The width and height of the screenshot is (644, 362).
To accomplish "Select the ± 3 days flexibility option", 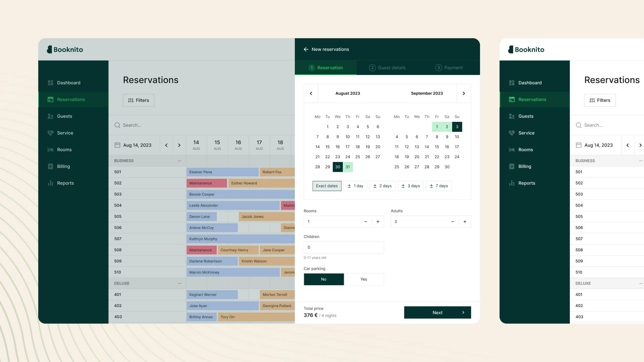I will (x=411, y=186).
